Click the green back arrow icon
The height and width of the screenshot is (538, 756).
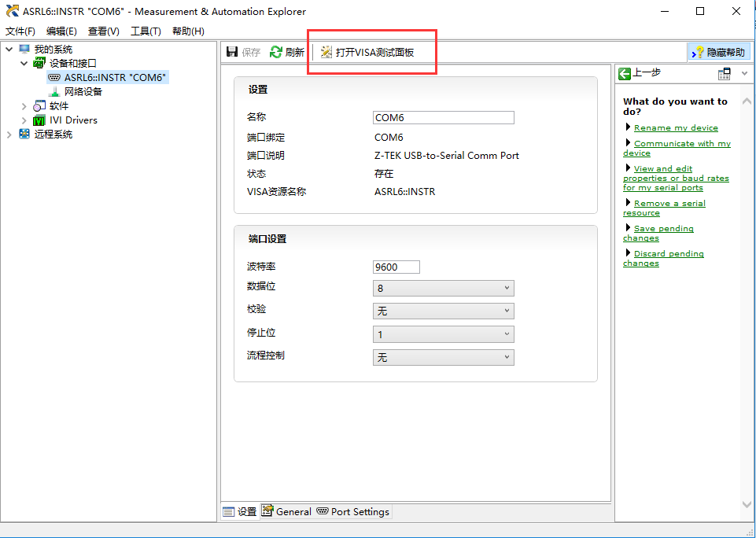pos(625,73)
